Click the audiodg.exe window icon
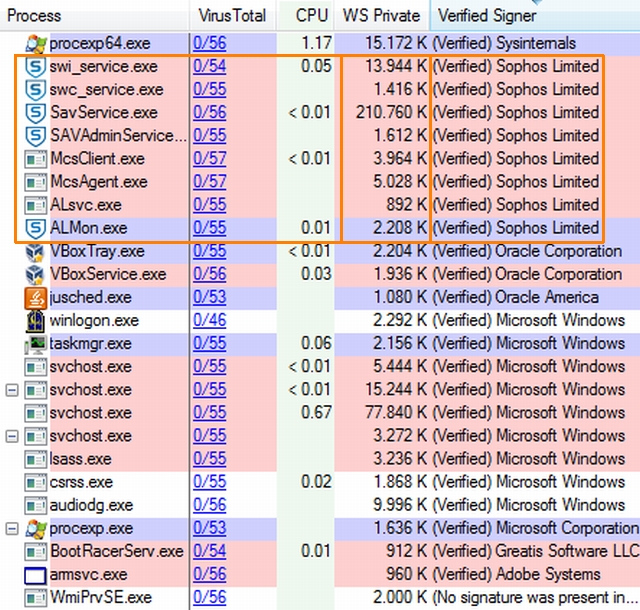640x610 pixels. [x=36, y=505]
